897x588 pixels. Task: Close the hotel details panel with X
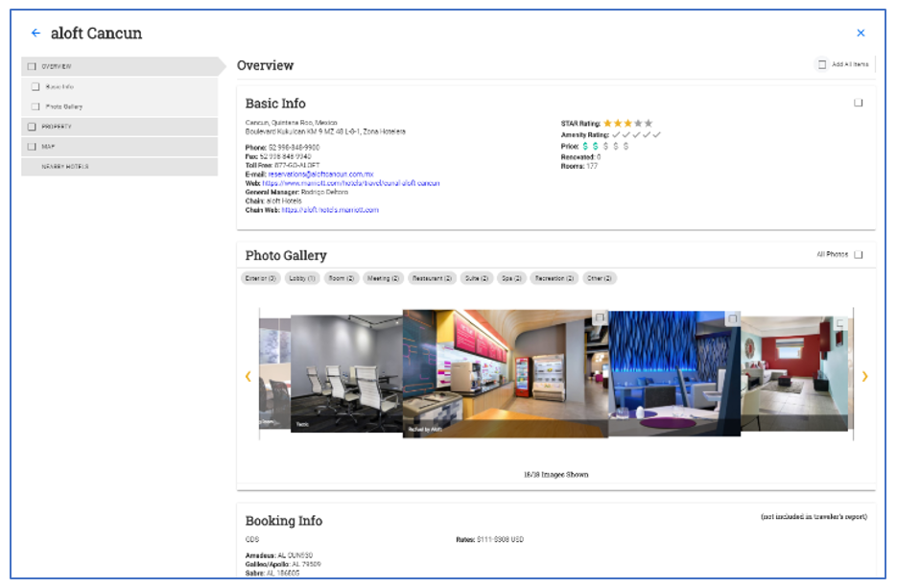point(861,34)
